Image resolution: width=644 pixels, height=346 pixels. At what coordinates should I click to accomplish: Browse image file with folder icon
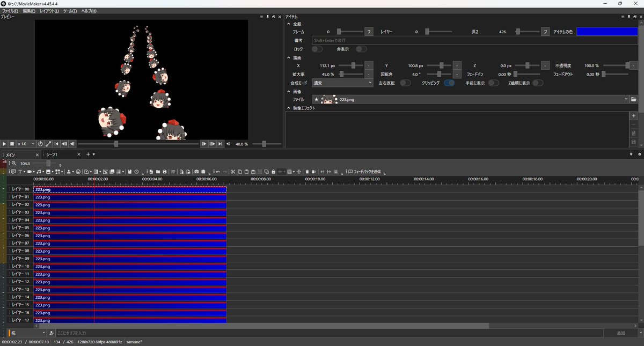(x=634, y=99)
